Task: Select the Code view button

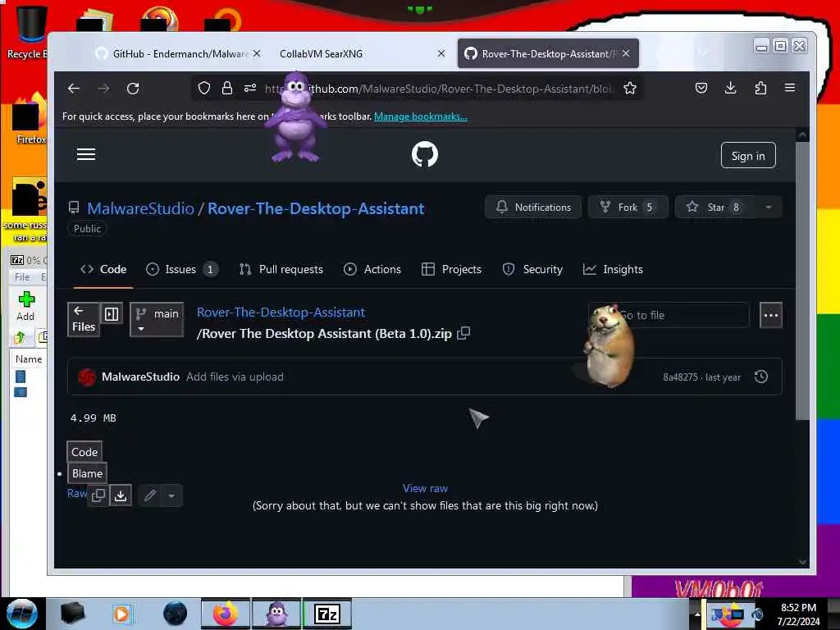Action: (84, 452)
